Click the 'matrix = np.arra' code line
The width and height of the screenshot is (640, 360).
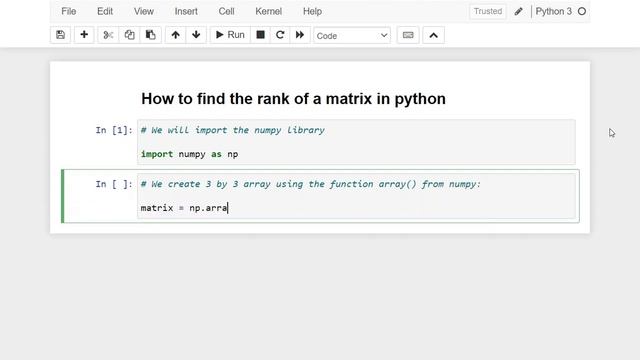(184, 208)
